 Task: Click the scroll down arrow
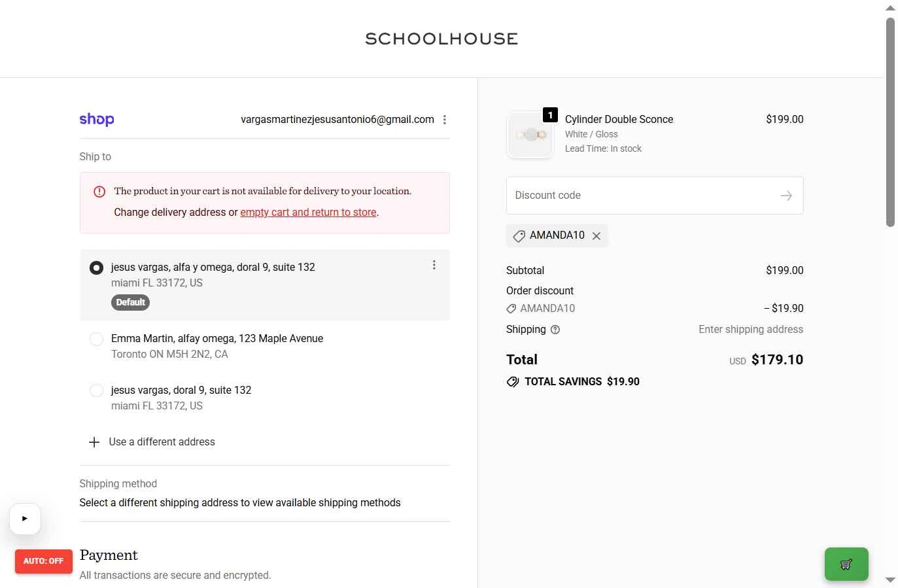890,580
